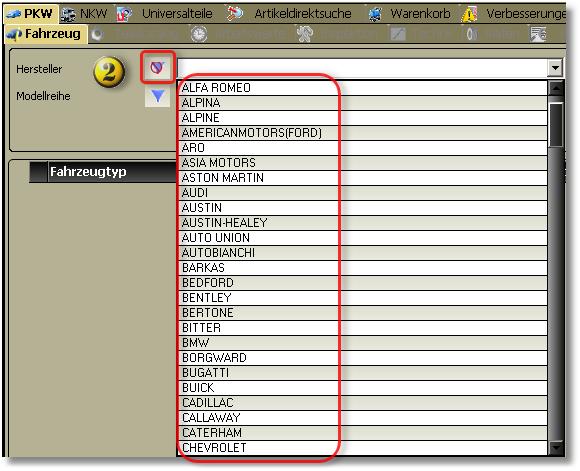Viewport: 580px width, 471px height.
Task: Select CHEVROLET manufacturer
Action: pos(362,448)
